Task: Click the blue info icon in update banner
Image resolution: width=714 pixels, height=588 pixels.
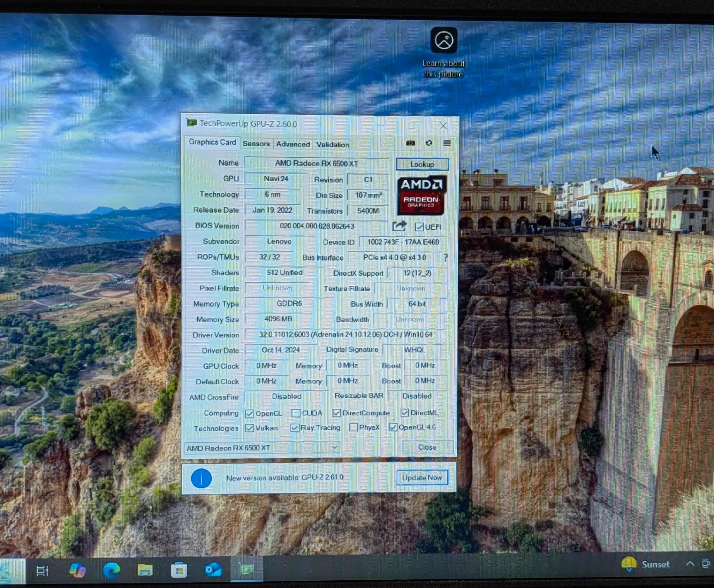Action: pyautogui.click(x=201, y=478)
